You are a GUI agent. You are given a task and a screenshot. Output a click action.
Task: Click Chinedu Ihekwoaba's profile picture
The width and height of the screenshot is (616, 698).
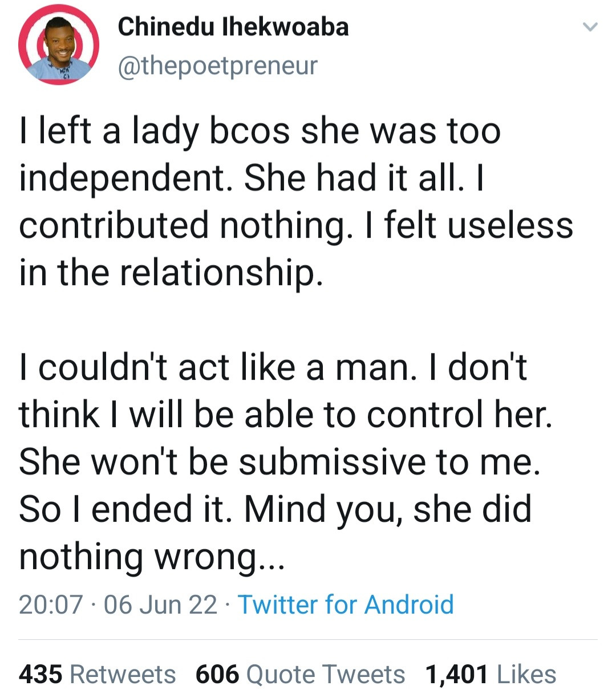(x=59, y=46)
